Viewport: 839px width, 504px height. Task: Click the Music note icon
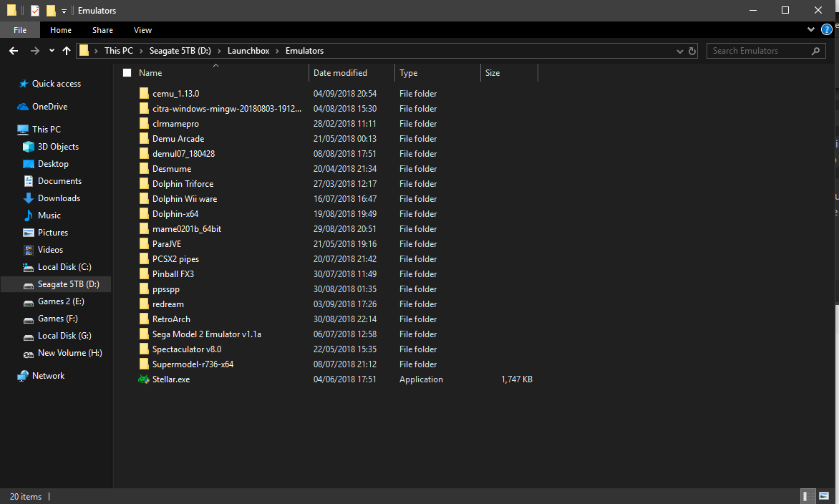point(29,215)
